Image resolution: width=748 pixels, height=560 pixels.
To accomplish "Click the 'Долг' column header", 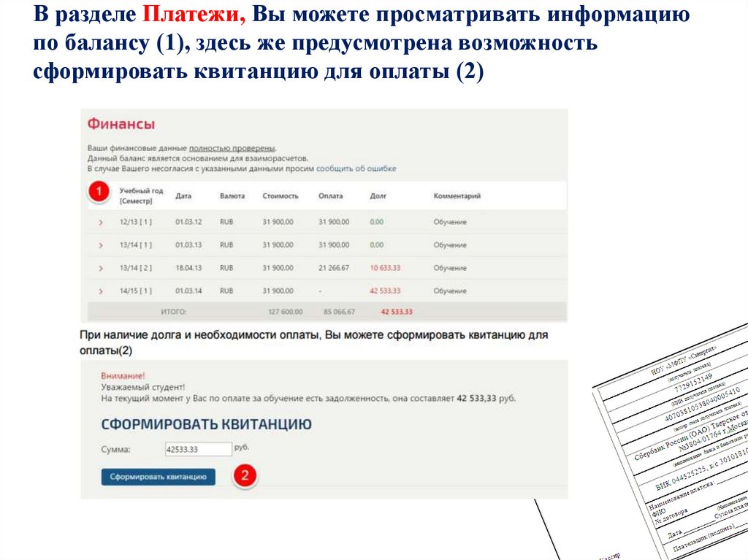I will click(378, 196).
